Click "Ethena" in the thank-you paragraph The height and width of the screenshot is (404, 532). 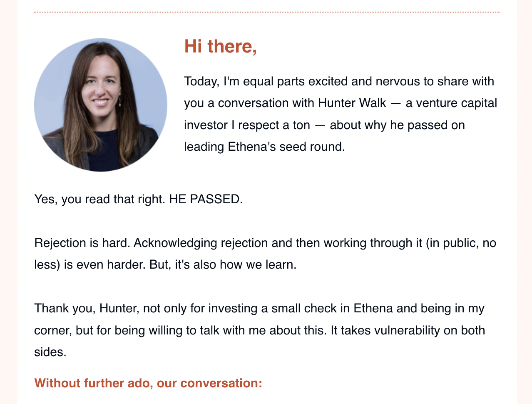(373, 308)
